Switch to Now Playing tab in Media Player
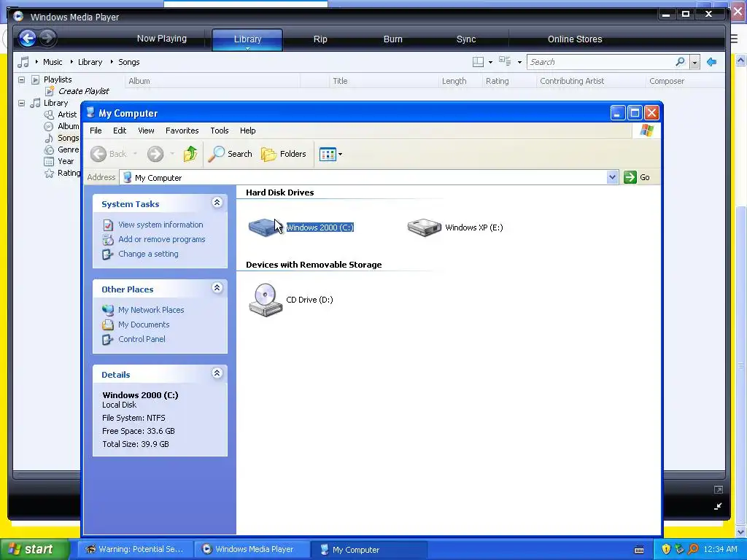This screenshot has height=560, width=747. 162,39
